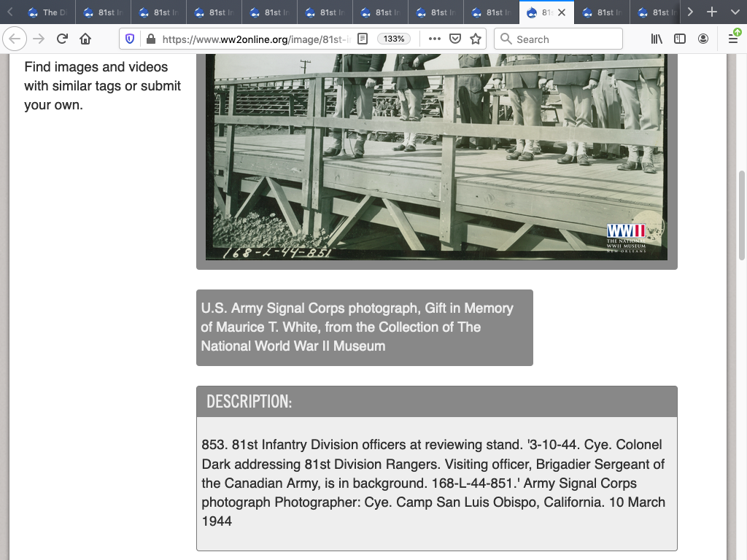Show site security lock info
The image size is (747, 560).
[x=150, y=39]
